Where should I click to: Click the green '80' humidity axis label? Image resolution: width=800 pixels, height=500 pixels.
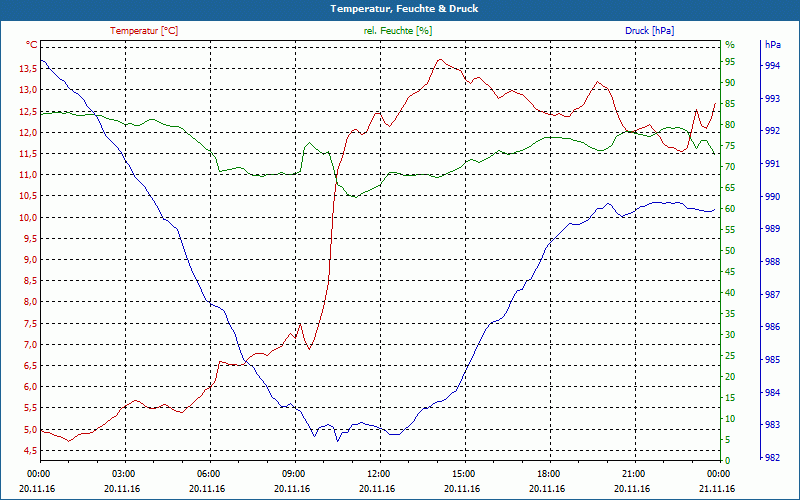click(x=730, y=125)
